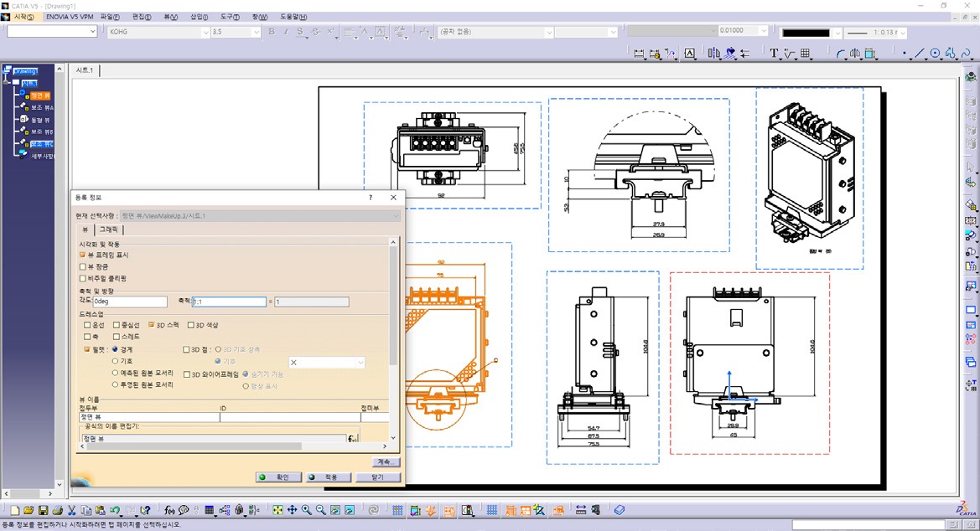Viewport: 980px width, 531px height.
Task: Open a file with the folder icon
Action: point(29,510)
